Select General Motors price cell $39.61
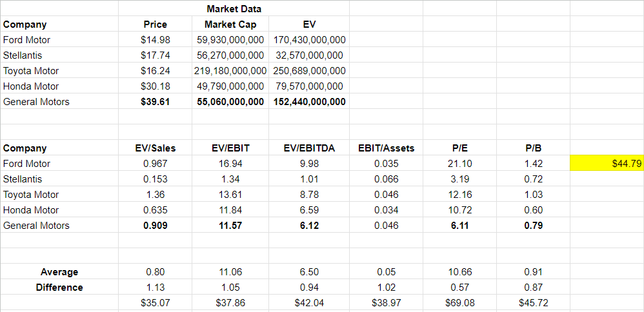This screenshot has height=312, width=644. (156, 102)
